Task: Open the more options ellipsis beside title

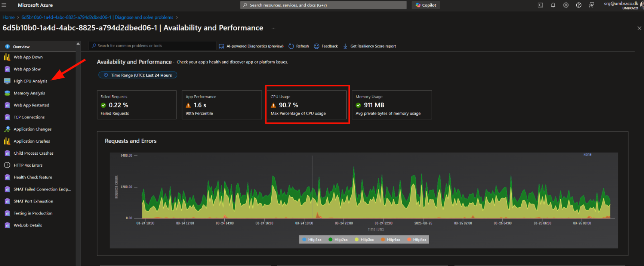Action: 273,28
